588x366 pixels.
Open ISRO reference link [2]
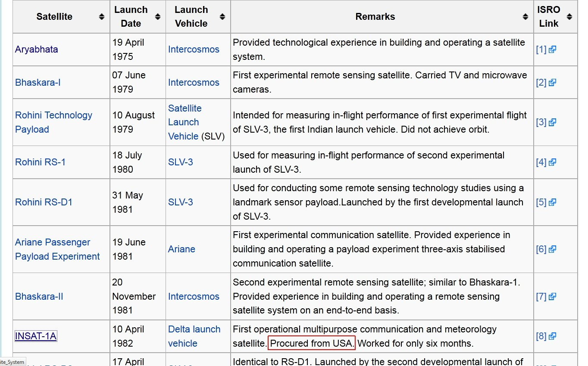click(x=541, y=82)
